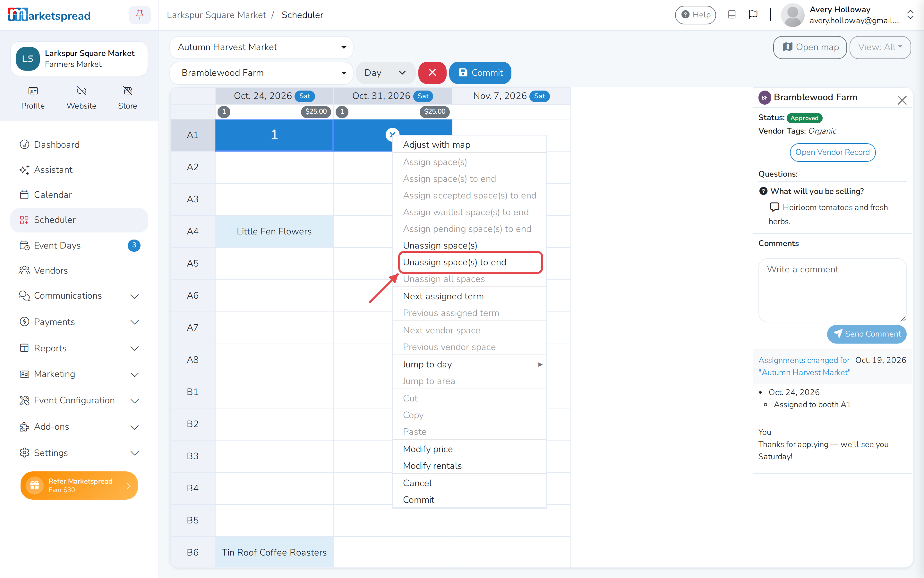The image size is (924, 578).
Task: Click the Write a comment field
Action: click(832, 290)
